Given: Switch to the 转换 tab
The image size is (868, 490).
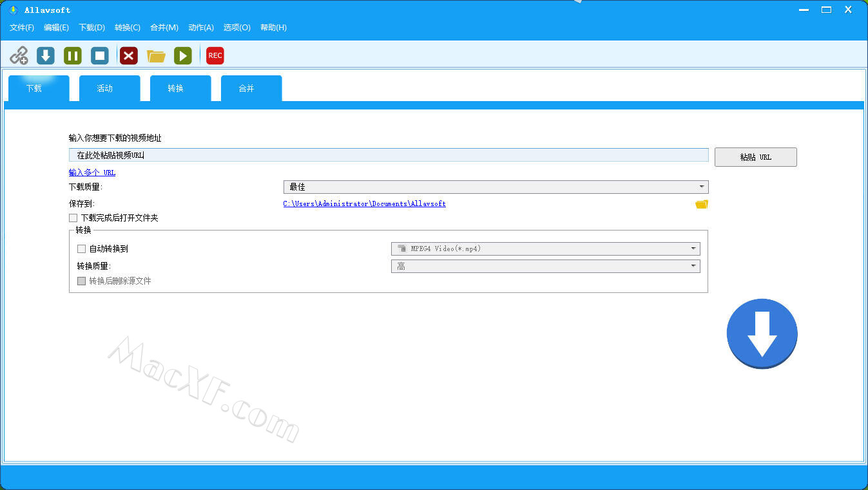Looking at the screenshot, I should pos(180,88).
